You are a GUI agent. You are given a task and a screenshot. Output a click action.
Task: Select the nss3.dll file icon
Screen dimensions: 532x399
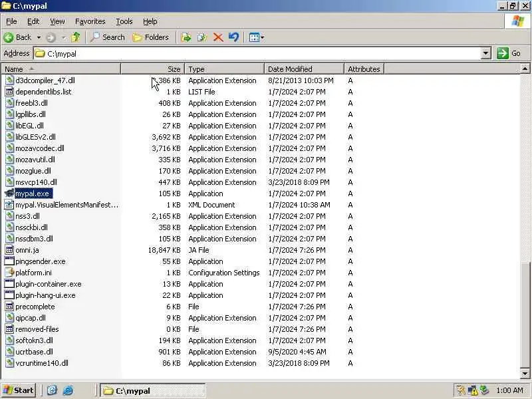9,216
